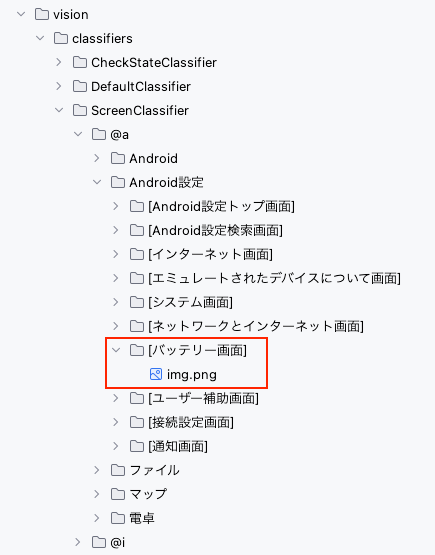Expand the CheckStateClassifier folder
The image size is (435, 555).
pyautogui.click(x=59, y=62)
